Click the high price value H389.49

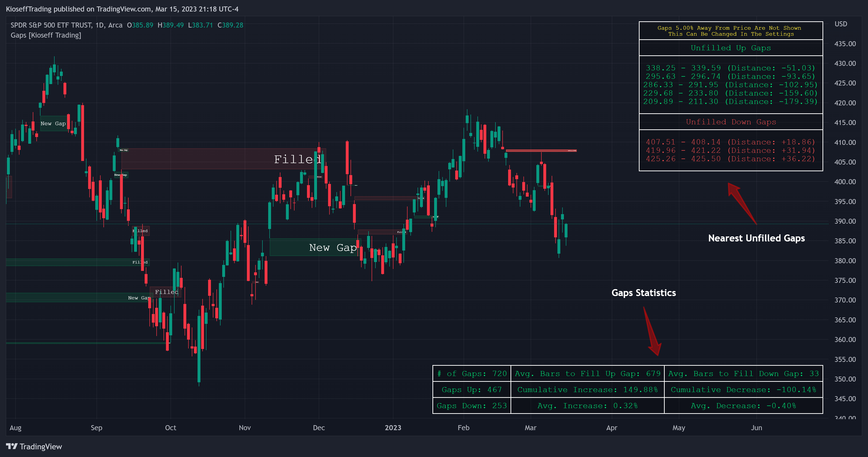(x=170, y=25)
